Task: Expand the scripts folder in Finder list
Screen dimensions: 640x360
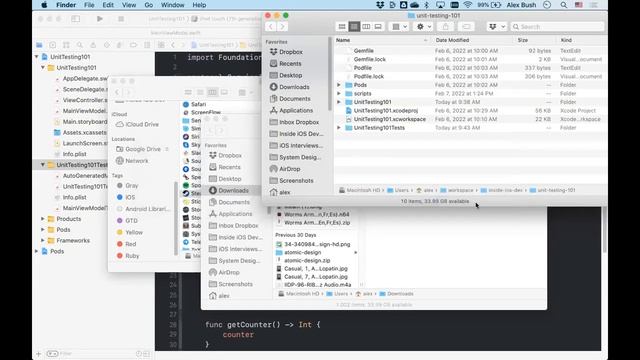Action: (339, 93)
